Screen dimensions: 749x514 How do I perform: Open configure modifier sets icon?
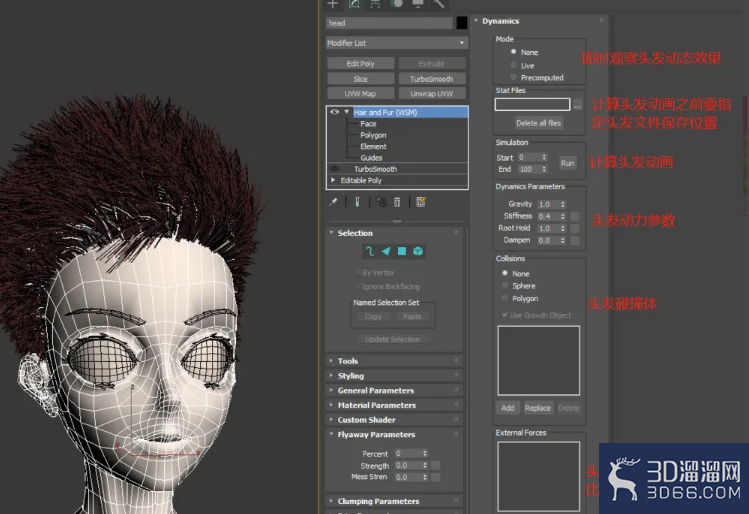point(421,202)
